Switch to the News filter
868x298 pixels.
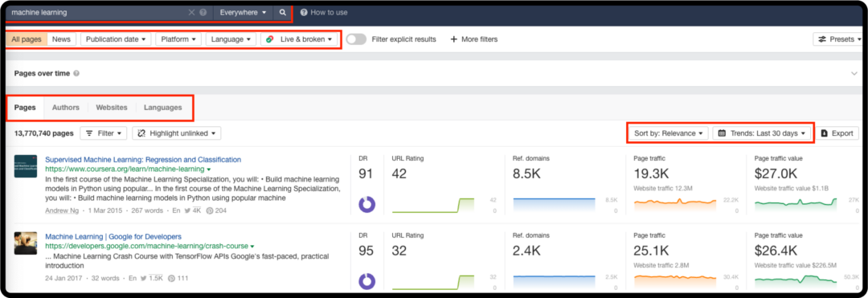pos(61,39)
